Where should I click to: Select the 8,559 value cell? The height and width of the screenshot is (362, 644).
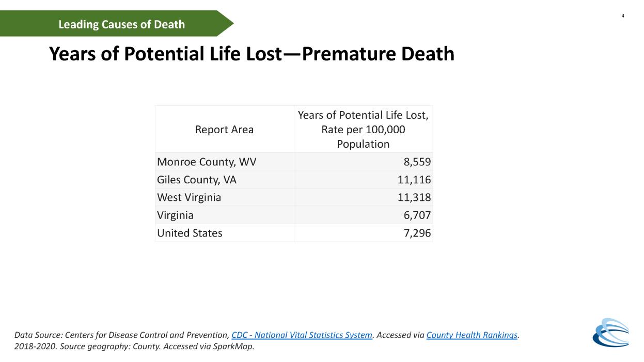click(x=363, y=162)
